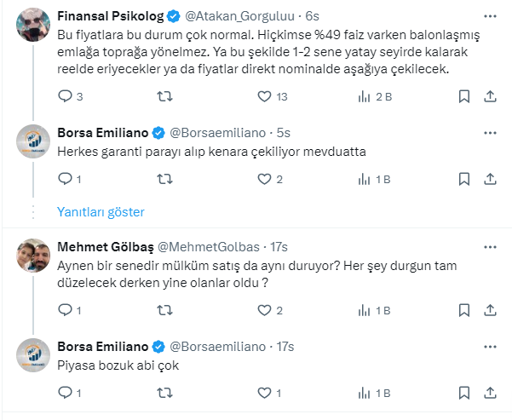Share the Finansal Psikolog tweet

click(490, 97)
